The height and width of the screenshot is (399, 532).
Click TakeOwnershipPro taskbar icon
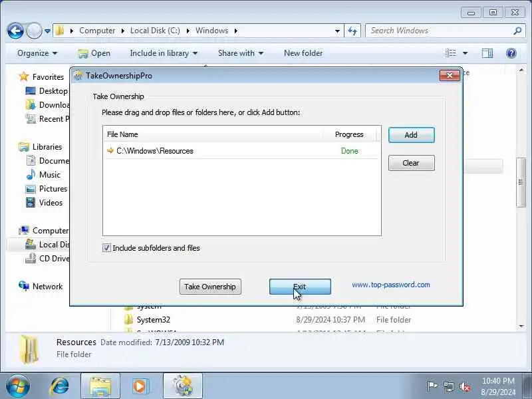(x=183, y=386)
